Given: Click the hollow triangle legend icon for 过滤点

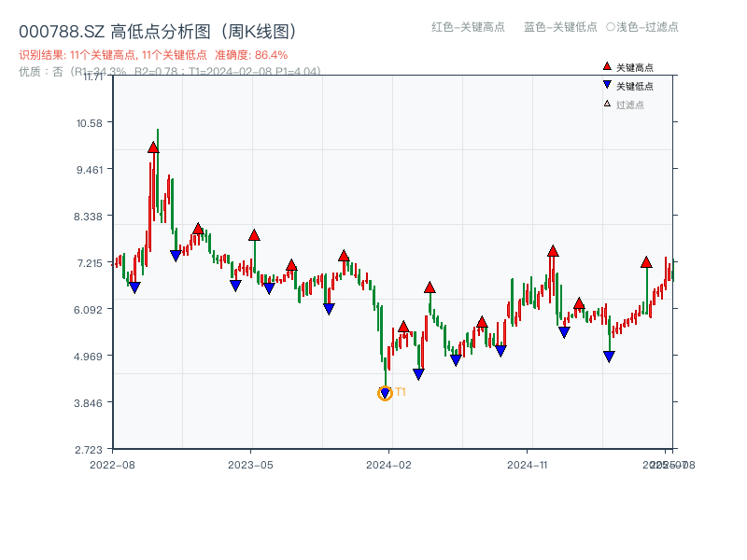Looking at the screenshot, I should (607, 104).
